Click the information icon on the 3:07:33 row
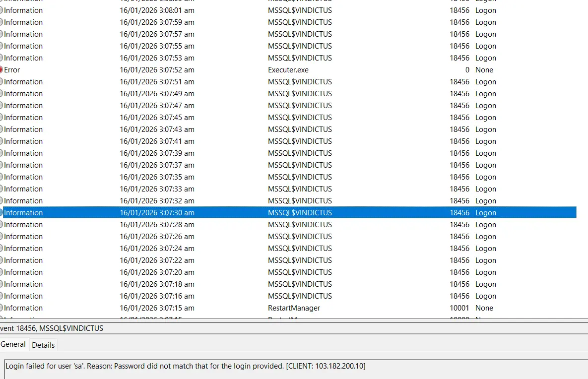588x379 pixels. pos(1,189)
